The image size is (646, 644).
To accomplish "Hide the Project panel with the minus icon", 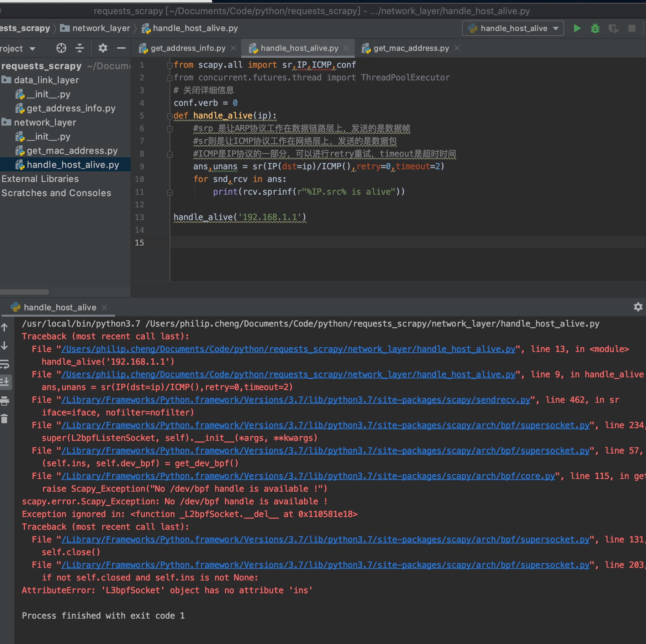I will 121,48.
